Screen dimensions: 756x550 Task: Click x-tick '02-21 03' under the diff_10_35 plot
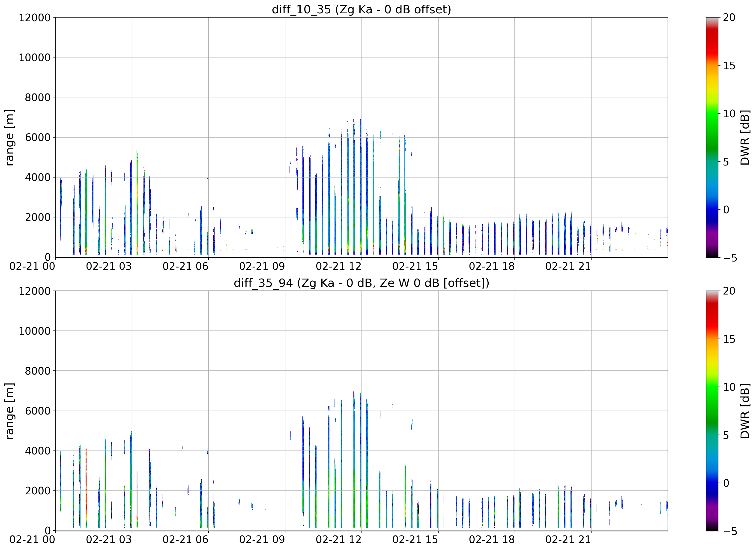point(109,267)
